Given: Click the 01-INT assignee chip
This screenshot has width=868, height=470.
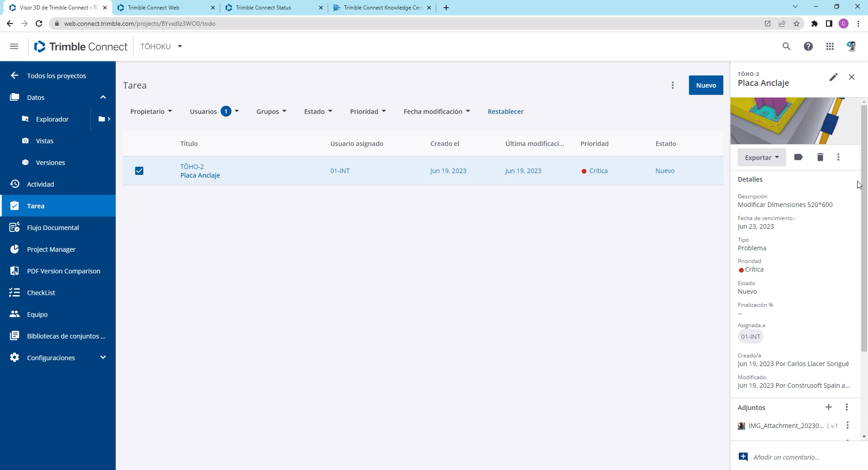Looking at the screenshot, I should click(750, 337).
